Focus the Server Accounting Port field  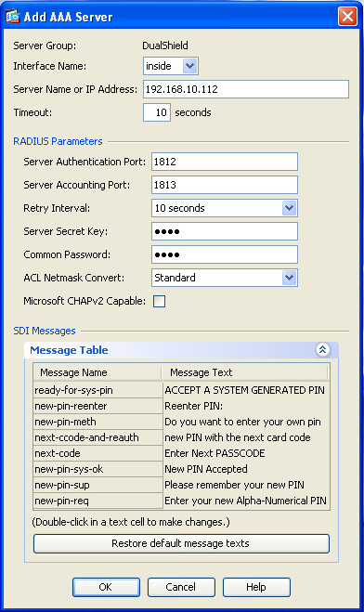tap(225, 185)
